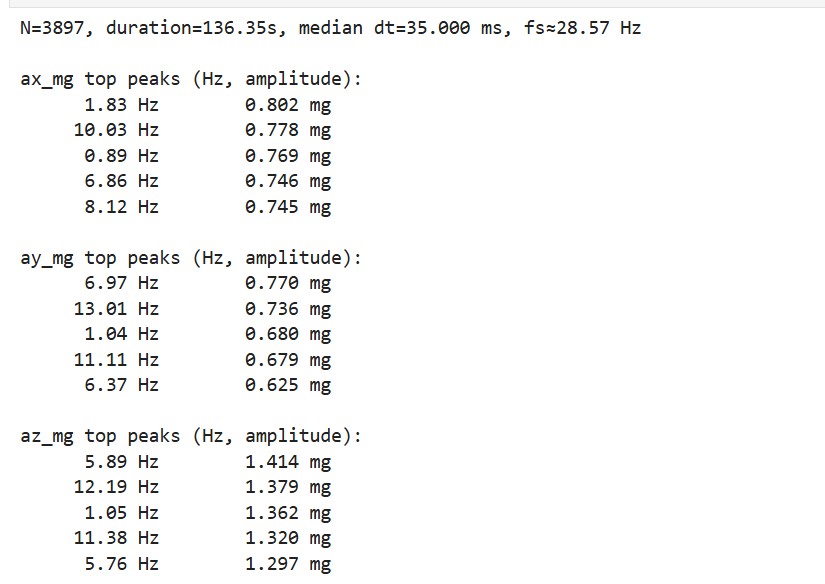
Task: Click the 0.802 mg amplitude value
Action: [x=288, y=105]
